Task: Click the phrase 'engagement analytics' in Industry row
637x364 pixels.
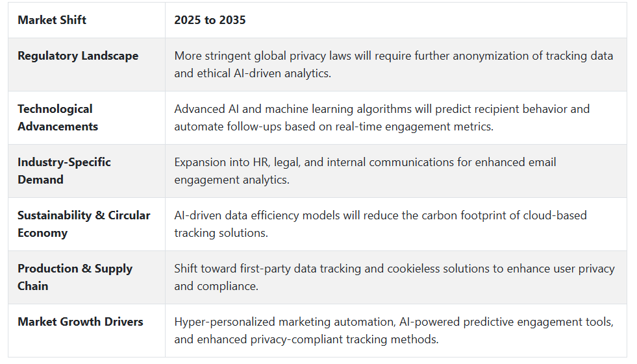Action: [x=231, y=180]
